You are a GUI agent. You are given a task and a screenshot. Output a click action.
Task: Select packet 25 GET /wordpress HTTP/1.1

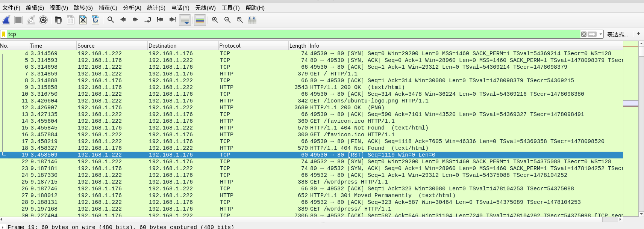coord(311,182)
